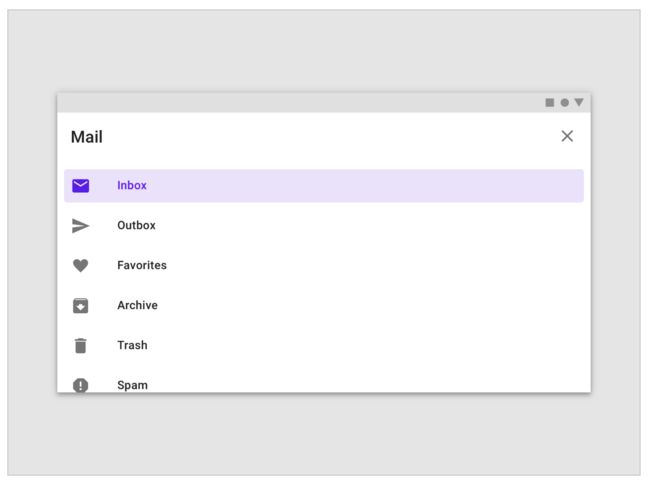Click the Archive box icon
Screen dimensions: 650x484
click(x=80, y=305)
